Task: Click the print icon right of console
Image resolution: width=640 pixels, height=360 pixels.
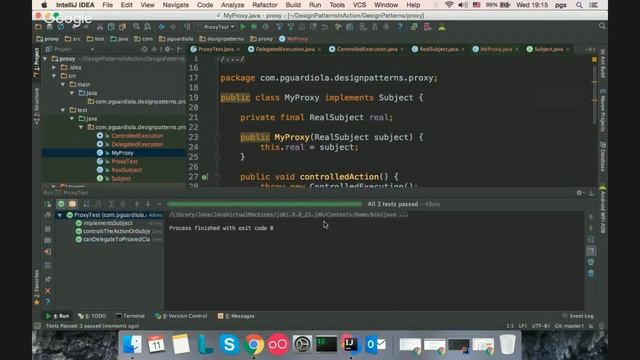Action: (591, 262)
